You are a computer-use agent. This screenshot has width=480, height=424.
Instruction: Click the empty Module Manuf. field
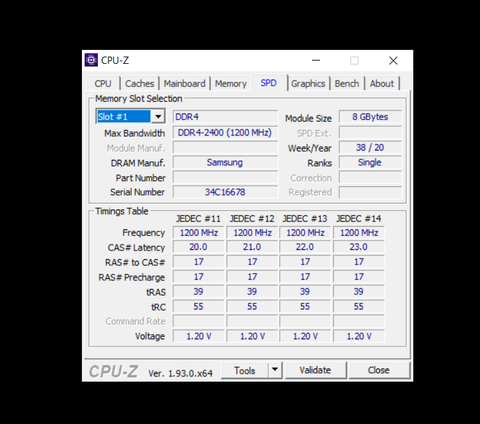click(225, 148)
